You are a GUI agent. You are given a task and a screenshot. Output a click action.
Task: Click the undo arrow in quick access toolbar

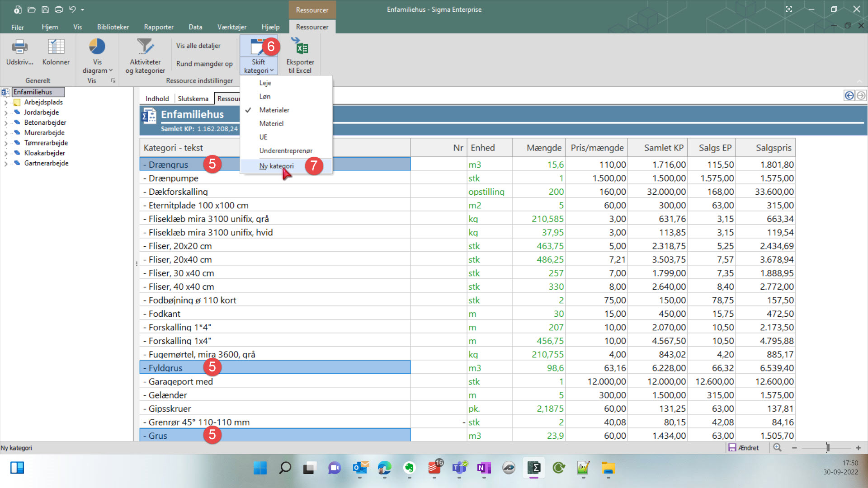click(72, 9)
